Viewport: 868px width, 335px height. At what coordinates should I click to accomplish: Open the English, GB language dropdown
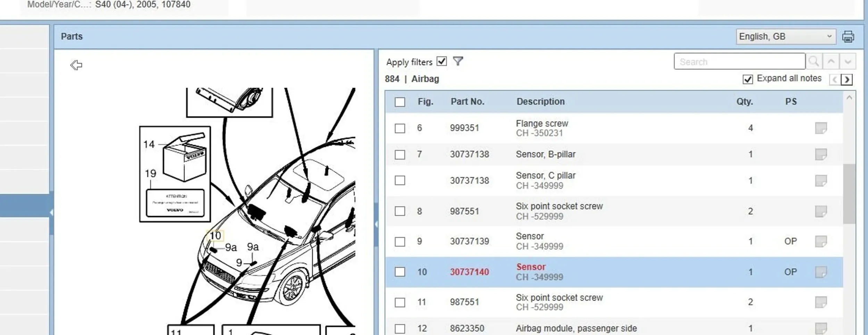(x=786, y=36)
